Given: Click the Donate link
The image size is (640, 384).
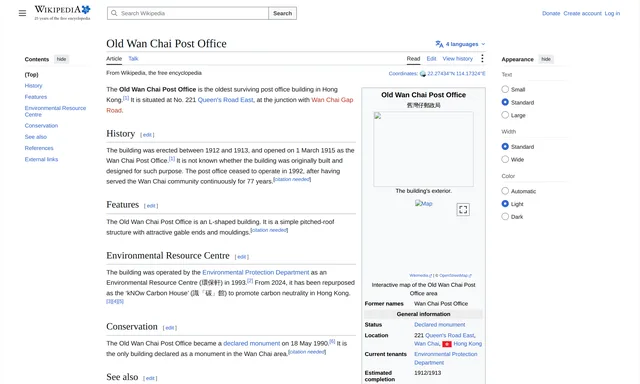Looking at the screenshot, I should (x=551, y=13).
